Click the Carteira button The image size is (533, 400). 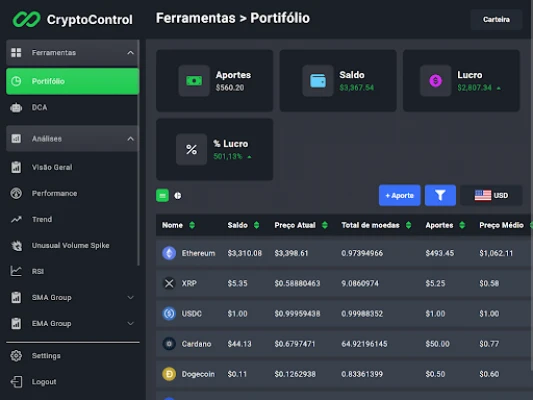tap(496, 19)
